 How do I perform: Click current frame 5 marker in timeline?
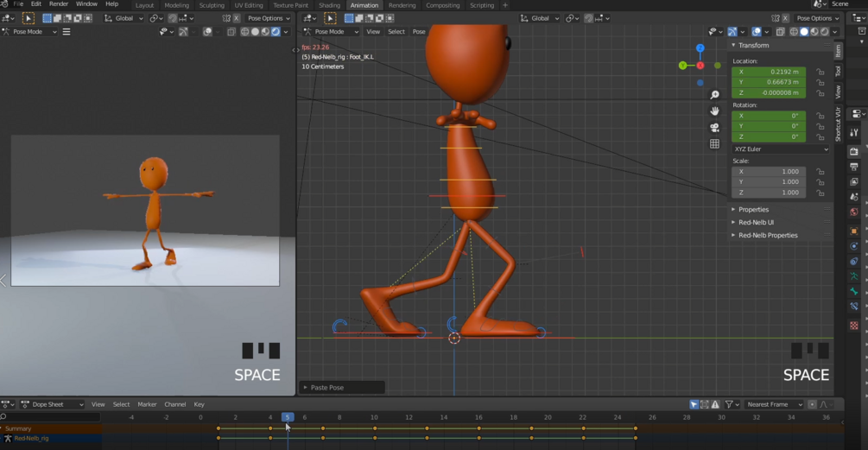288,417
